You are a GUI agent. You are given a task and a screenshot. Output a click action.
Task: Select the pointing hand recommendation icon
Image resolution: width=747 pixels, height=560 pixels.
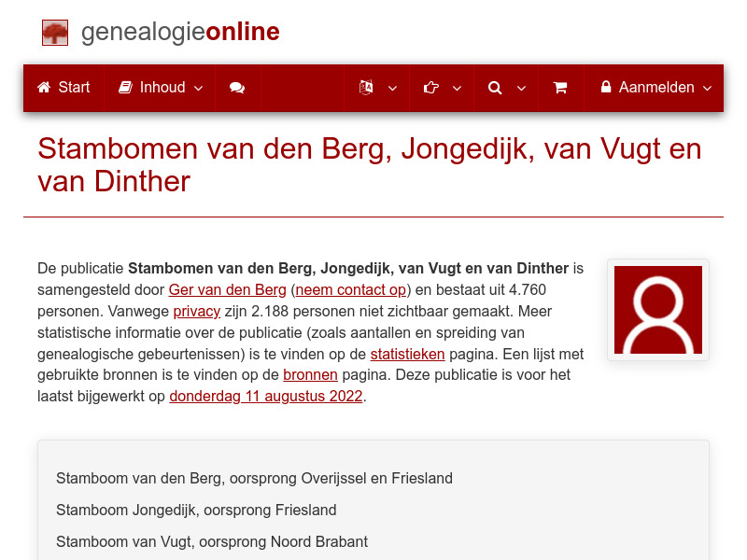(430, 87)
